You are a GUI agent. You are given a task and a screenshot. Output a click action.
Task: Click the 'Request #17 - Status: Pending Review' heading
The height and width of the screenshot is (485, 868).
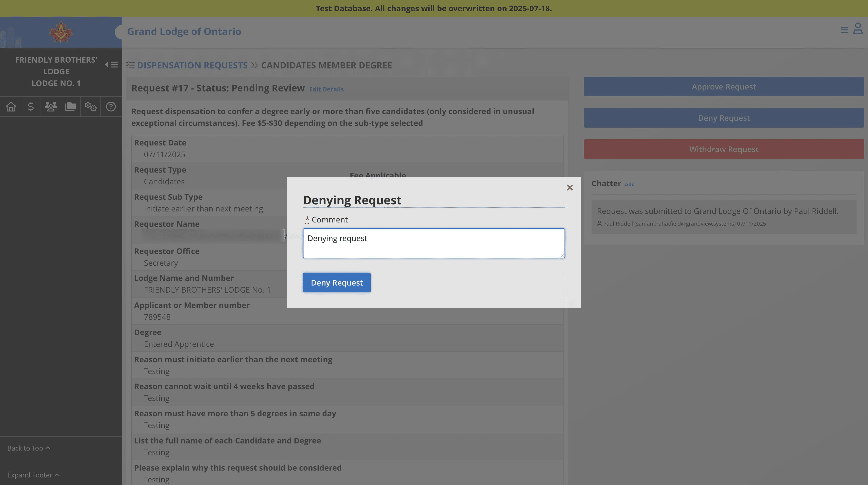tap(218, 88)
